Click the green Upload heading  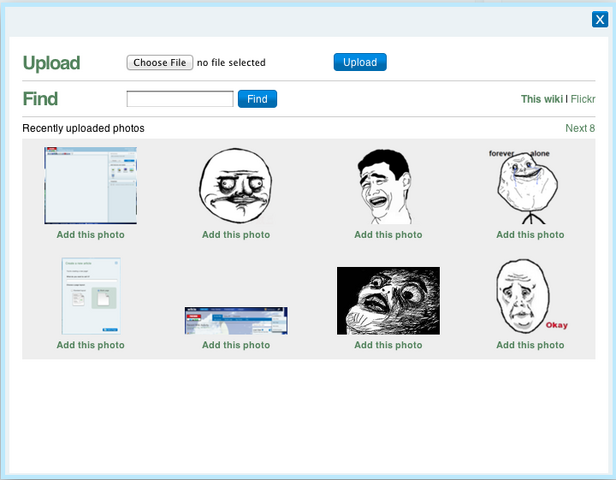click(51, 63)
